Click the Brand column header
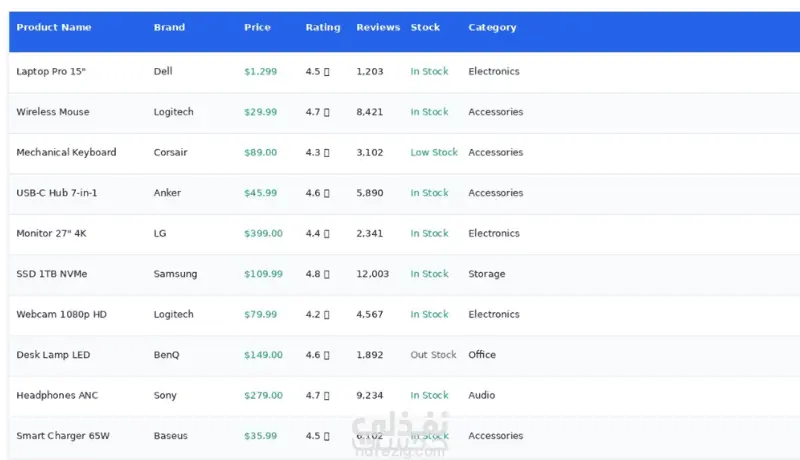The width and height of the screenshot is (800, 460). 169,28
